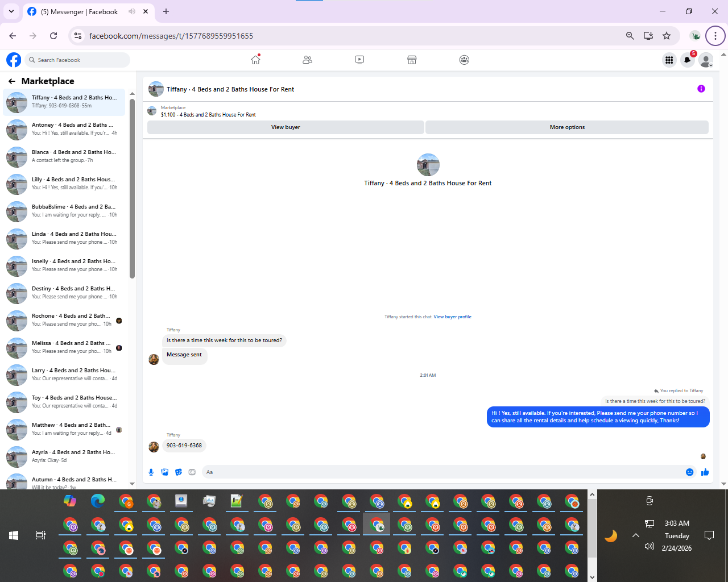Open Copilot from the taskbar

[x=70, y=501]
